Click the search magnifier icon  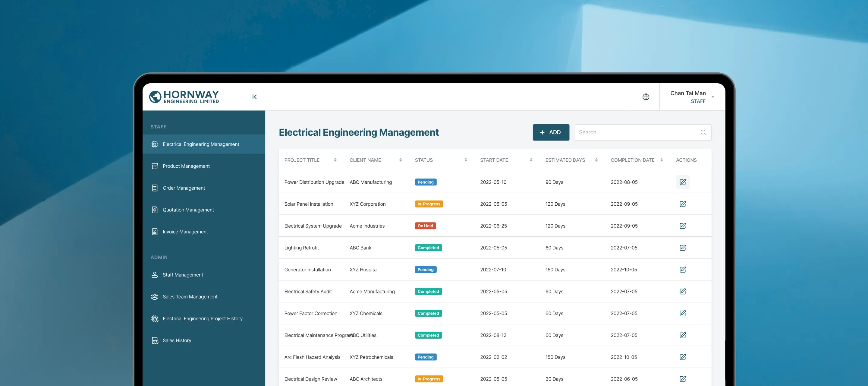(x=703, y=132)
